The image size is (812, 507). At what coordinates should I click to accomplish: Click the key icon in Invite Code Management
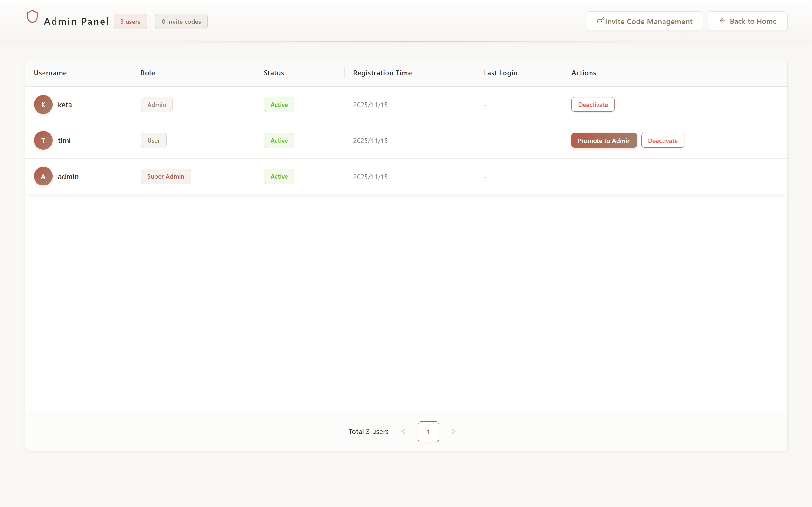601,20
